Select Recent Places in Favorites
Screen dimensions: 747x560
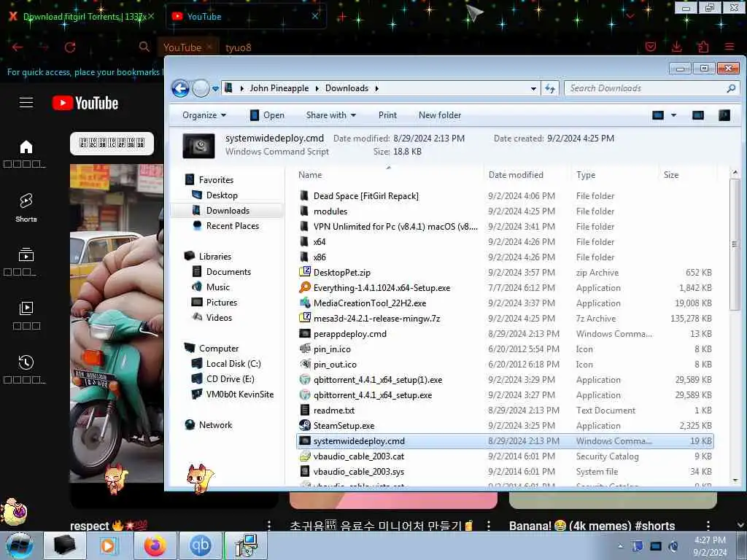click(233, 226)
